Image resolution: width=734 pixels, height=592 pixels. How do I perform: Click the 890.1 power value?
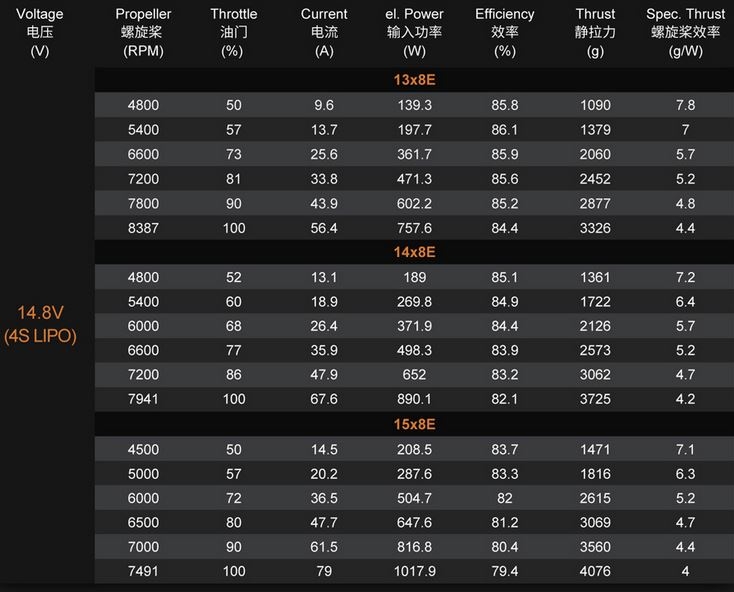(414, 399)
